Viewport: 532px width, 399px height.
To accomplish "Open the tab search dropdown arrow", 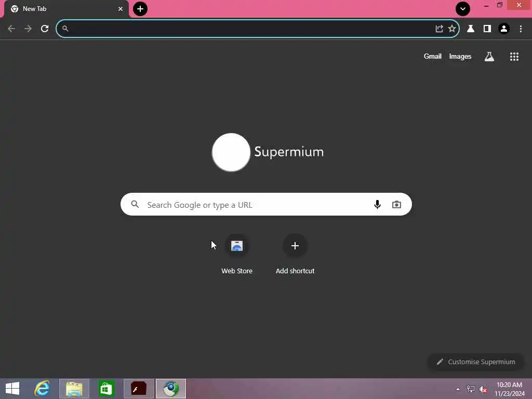I will coord(463,9).
